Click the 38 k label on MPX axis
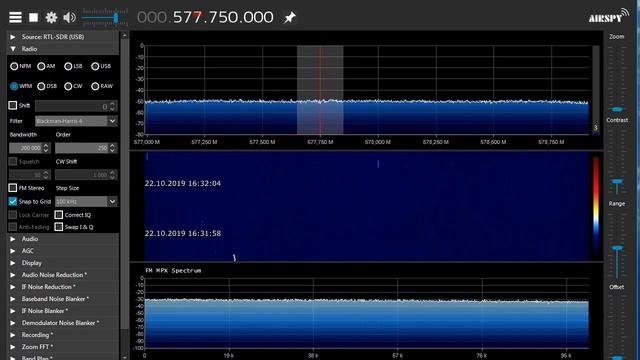Image resolution: width=640 pixels, height=360 pixels. click(313, 356)
